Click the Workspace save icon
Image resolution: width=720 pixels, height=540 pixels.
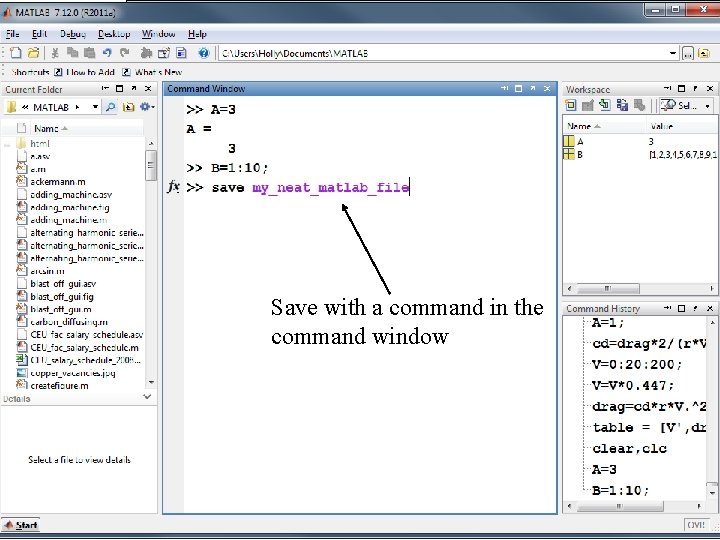tap(622, 105)
